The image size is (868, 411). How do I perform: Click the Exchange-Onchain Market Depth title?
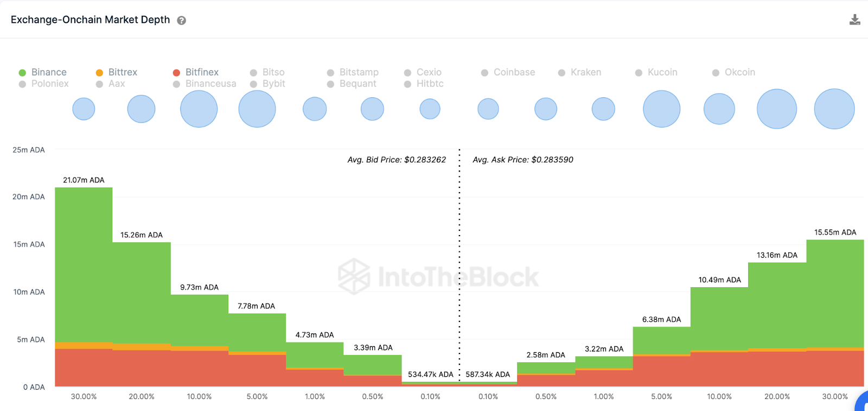coord(90,20)
